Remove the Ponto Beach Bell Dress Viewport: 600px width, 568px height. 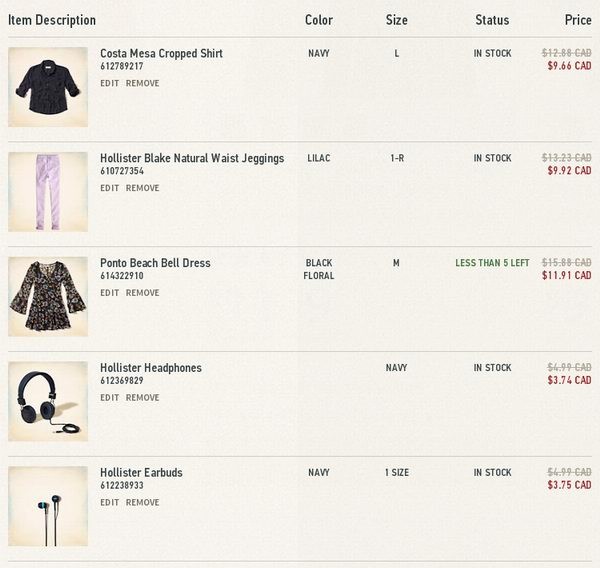[142, 293]
